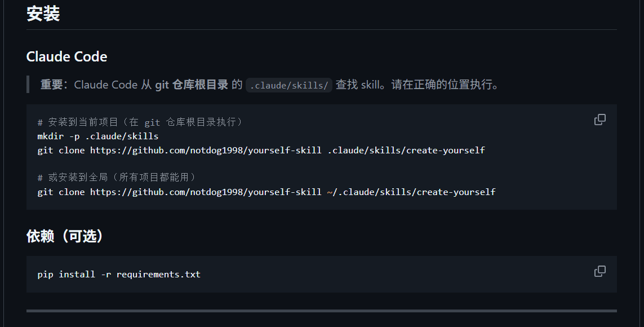The image size is (644, 327).
Task: Click the top code block's copy-to-clipboard icon
Action: pos(600,120)
